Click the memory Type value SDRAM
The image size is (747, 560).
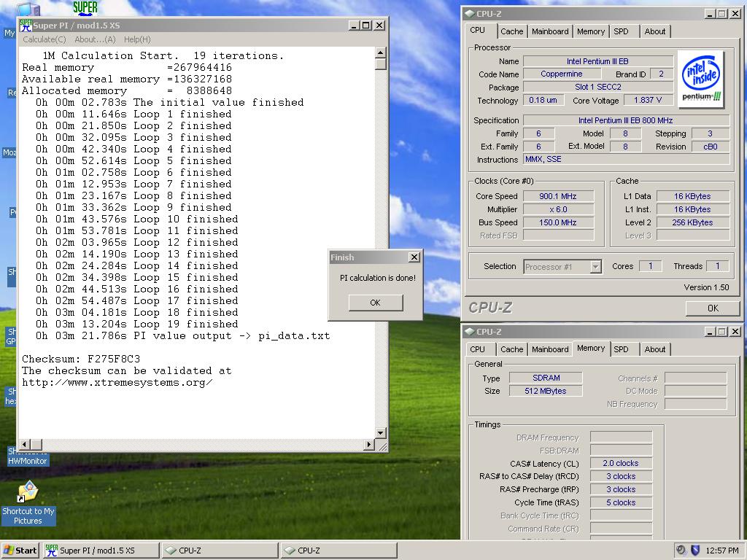546,378
